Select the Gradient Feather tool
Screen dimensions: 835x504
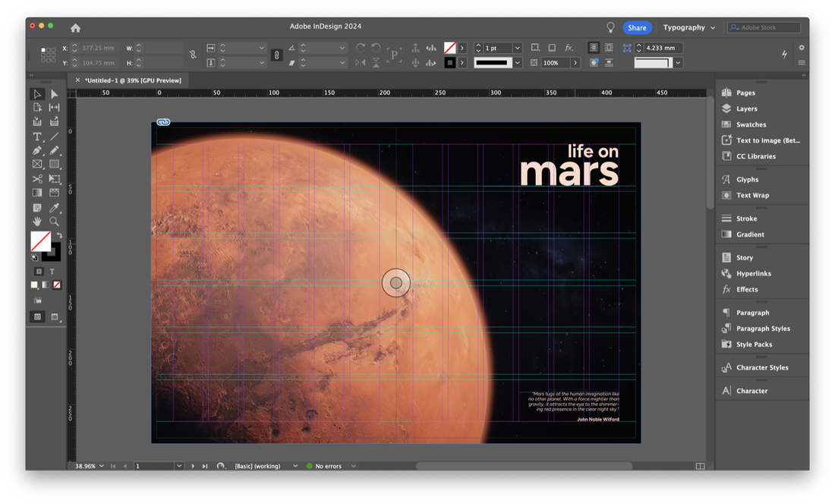55,193
